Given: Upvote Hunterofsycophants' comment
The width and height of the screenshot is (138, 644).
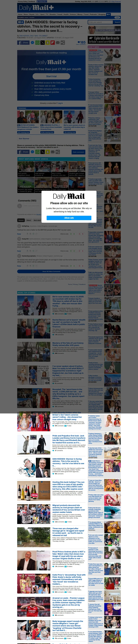Looking at the screenshot, I should (71, 266).
